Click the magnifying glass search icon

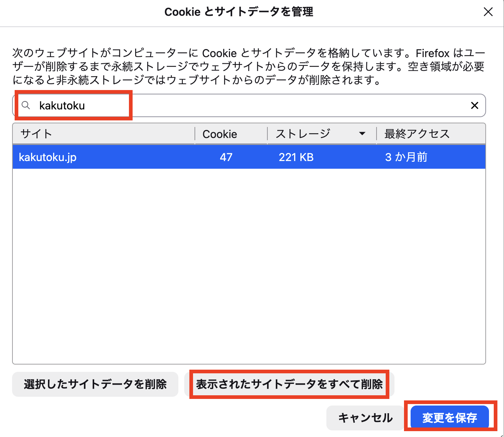click(26, 105)
